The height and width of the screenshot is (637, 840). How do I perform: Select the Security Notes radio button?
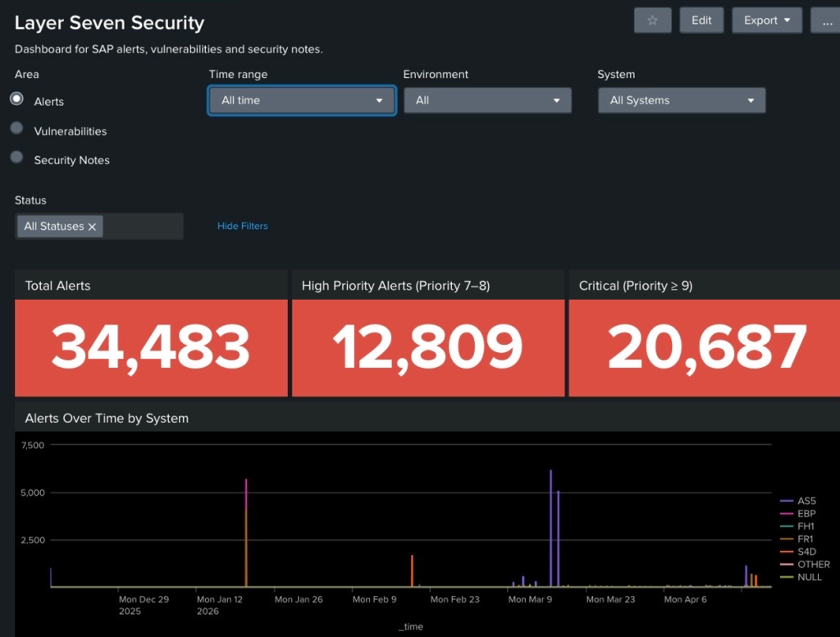[16, 158]
